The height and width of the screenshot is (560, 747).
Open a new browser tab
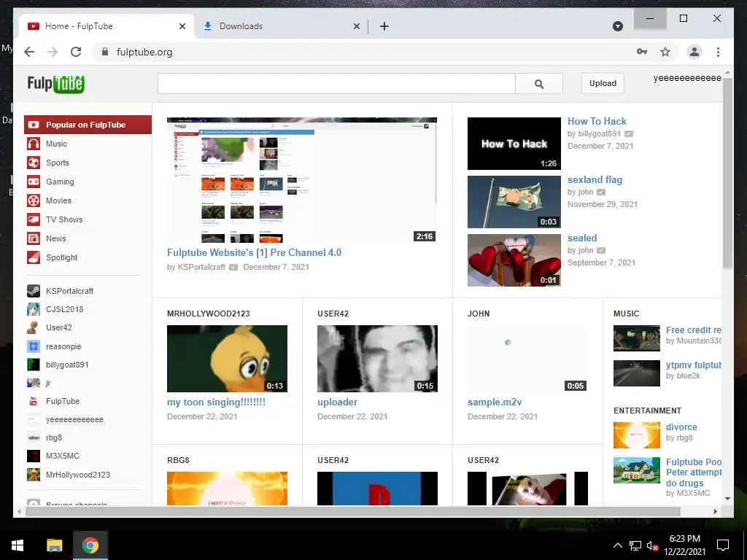point(384,26)
